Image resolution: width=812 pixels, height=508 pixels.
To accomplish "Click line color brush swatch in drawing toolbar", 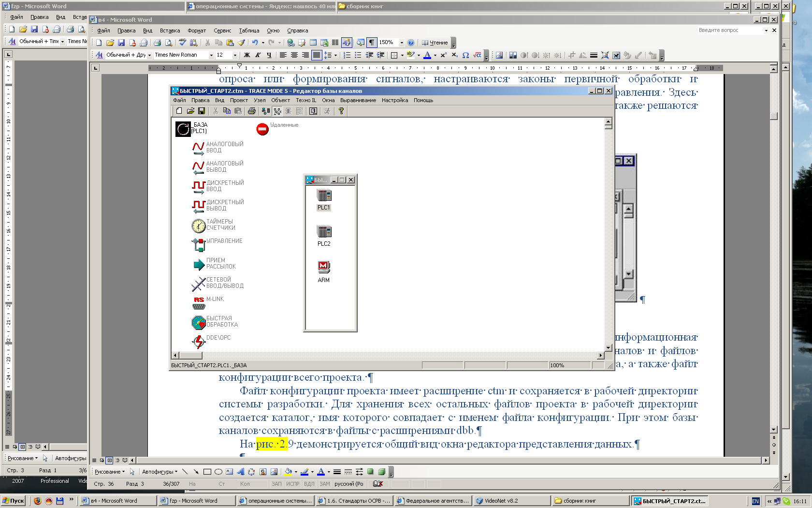I will pyautogui.click(x=304, y=472).
